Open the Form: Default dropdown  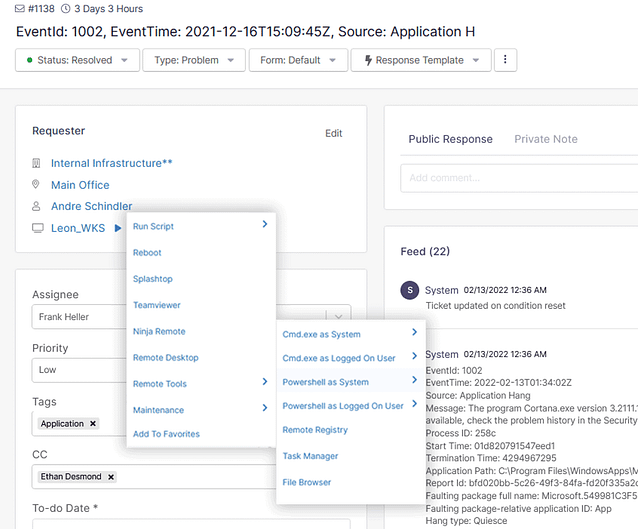tap(297, 60)
